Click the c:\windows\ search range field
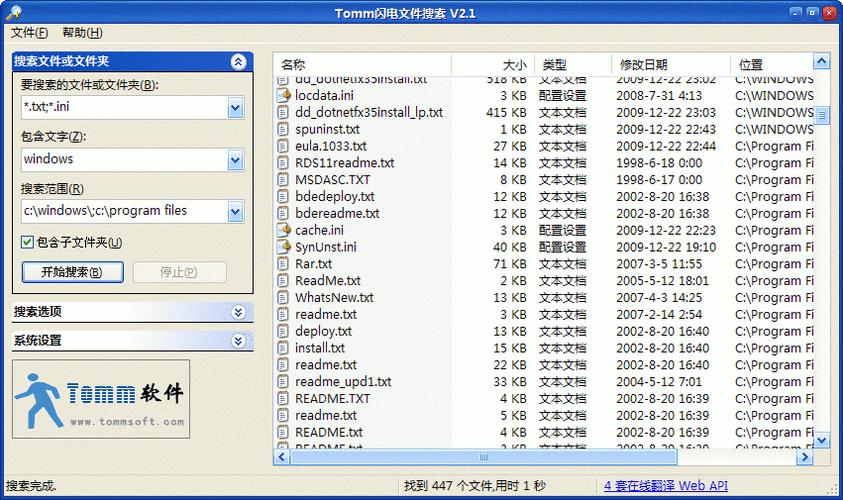 pyautogui.click(x=125, y=211)
